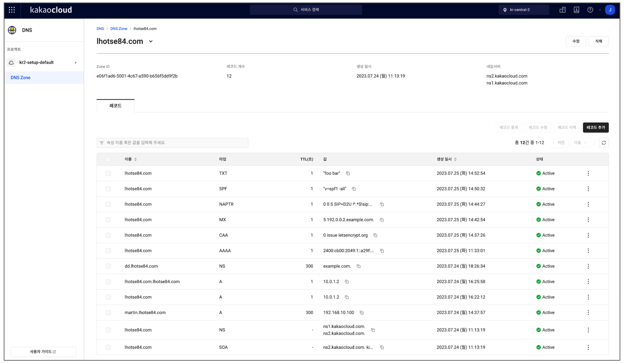Screen dimensions: 624x364
Task: Click the copy icon next to CAA value
Action: [x=375, y=235]
